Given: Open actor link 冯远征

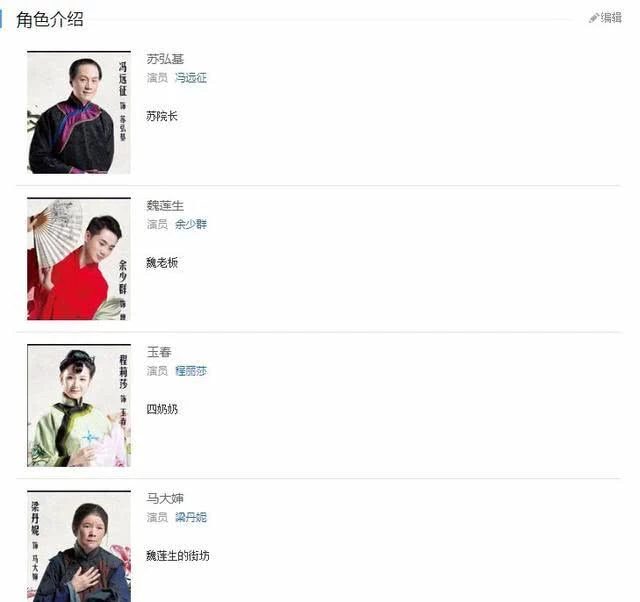Looking at the screenshot, I should click(x=191, y=78).
